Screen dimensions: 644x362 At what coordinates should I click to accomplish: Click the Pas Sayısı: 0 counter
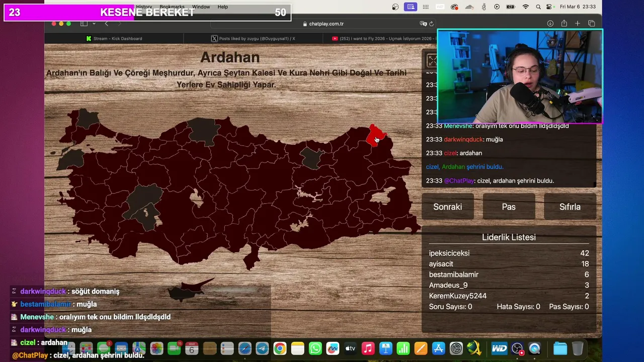point(569,307)
